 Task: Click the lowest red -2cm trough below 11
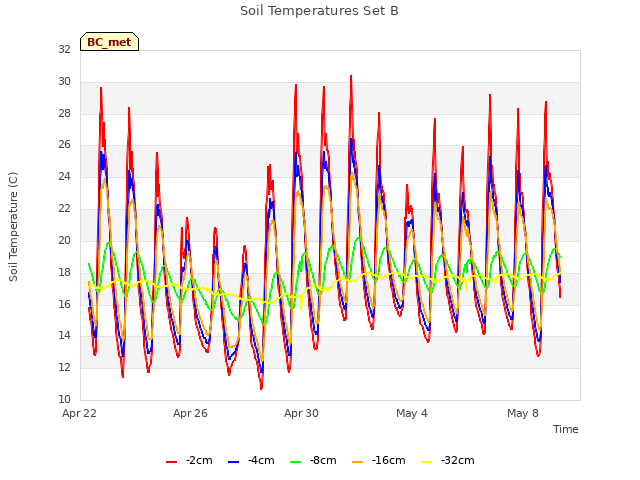pos(261,388)
